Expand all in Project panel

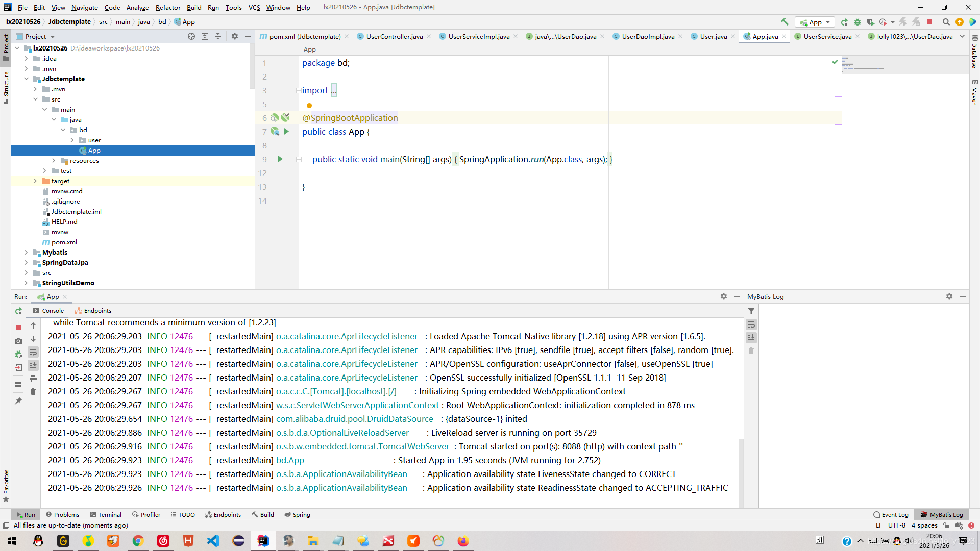click(x=205, y=36)
